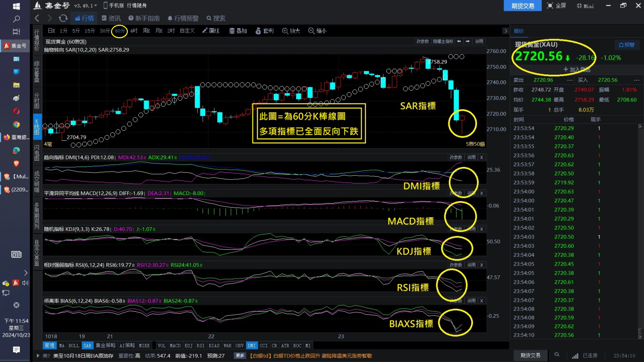Screen dimensions: 644x362
Task: Toggle 隐藏主指标 to hide main indicator
Action: [443, 41]
